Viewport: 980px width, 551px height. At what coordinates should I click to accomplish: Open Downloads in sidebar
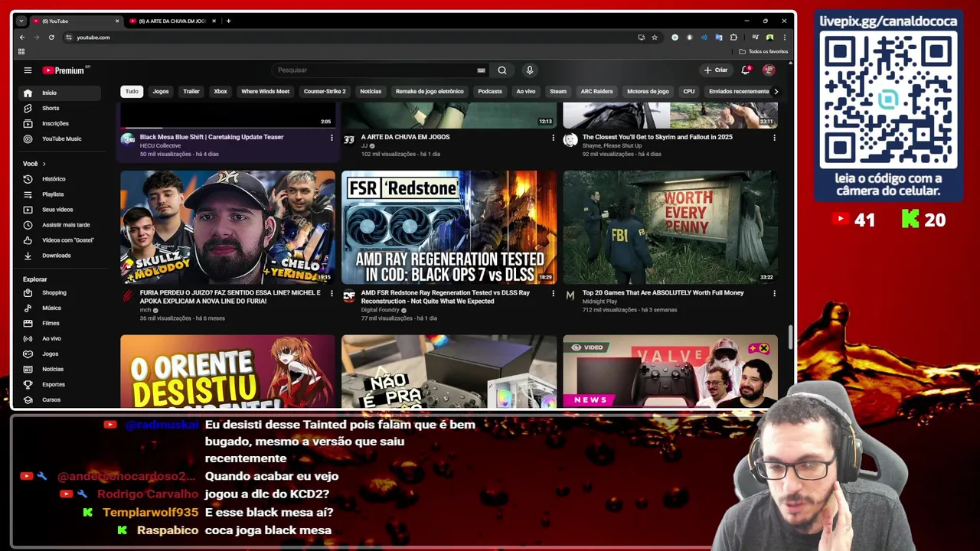60,256
